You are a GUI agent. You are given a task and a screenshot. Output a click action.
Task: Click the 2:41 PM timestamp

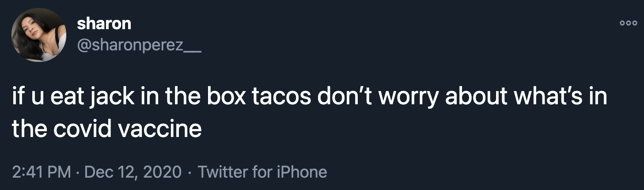point(42,171)
